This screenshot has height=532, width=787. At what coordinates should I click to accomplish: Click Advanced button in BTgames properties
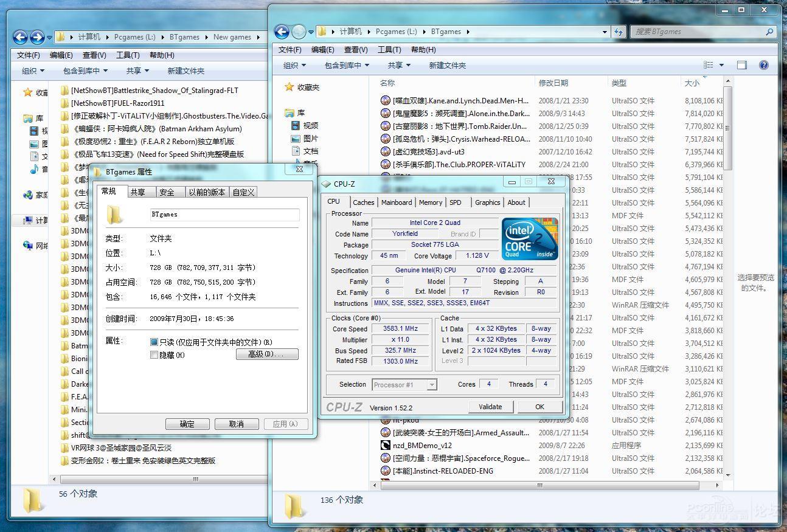click(267, 354)
